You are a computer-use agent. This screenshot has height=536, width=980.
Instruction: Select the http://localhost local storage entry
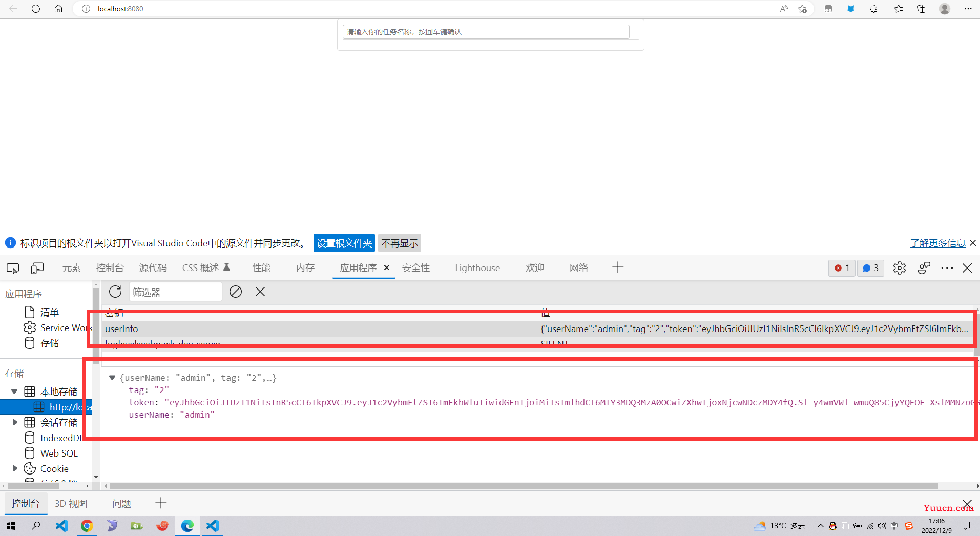coord(46,407)
